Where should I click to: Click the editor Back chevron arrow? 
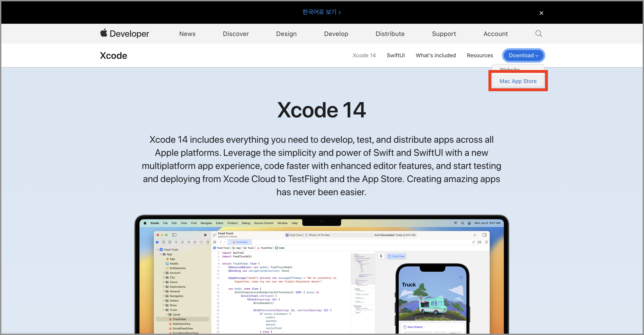(x=221, y=242)
